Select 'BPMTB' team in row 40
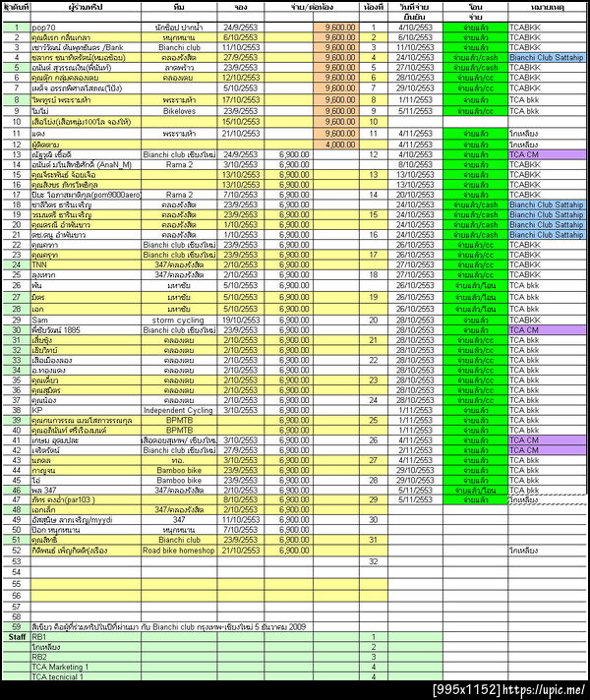590x700 pixels. point(179,431)
